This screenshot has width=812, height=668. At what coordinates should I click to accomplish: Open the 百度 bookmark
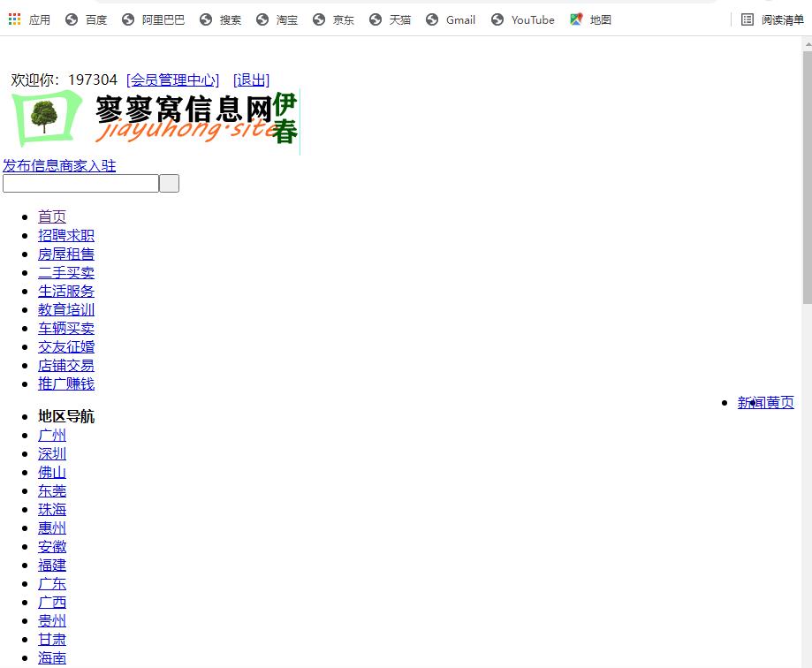(x=87, y=19)
